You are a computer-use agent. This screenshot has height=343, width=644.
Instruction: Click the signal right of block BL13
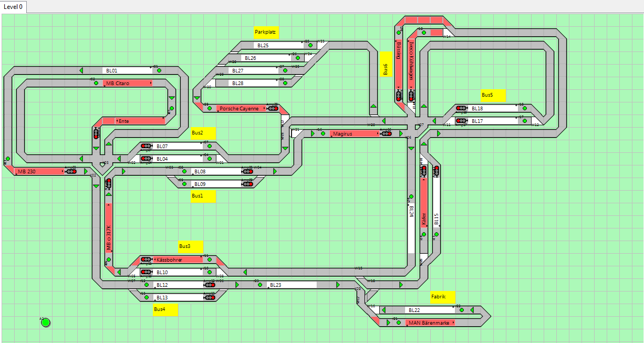[x=210, y=297]
